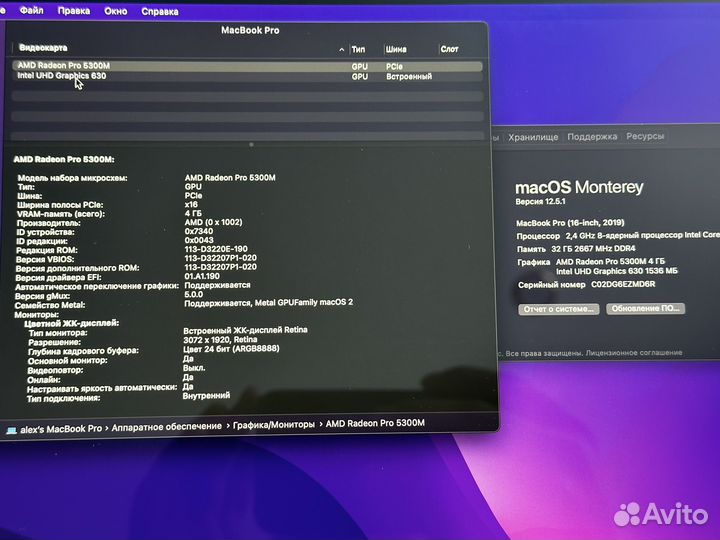Open the Окно menu
The image size is (720, 540).
116,11
